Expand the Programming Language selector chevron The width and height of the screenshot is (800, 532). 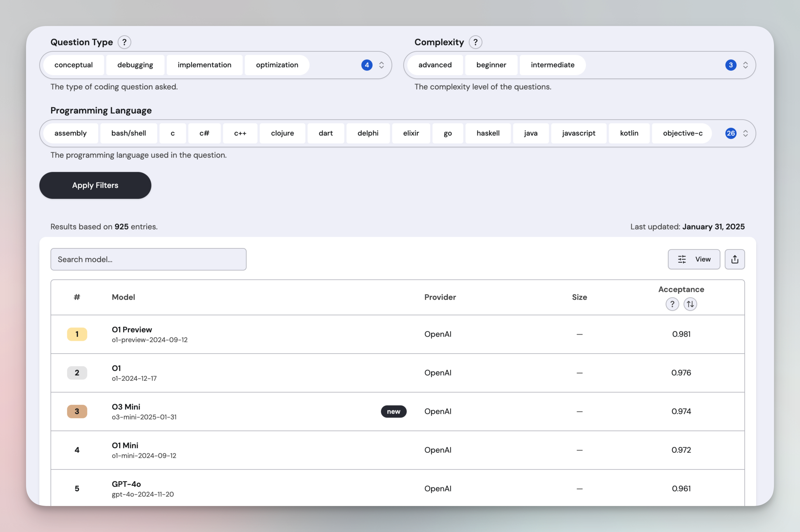pos(745,133)
